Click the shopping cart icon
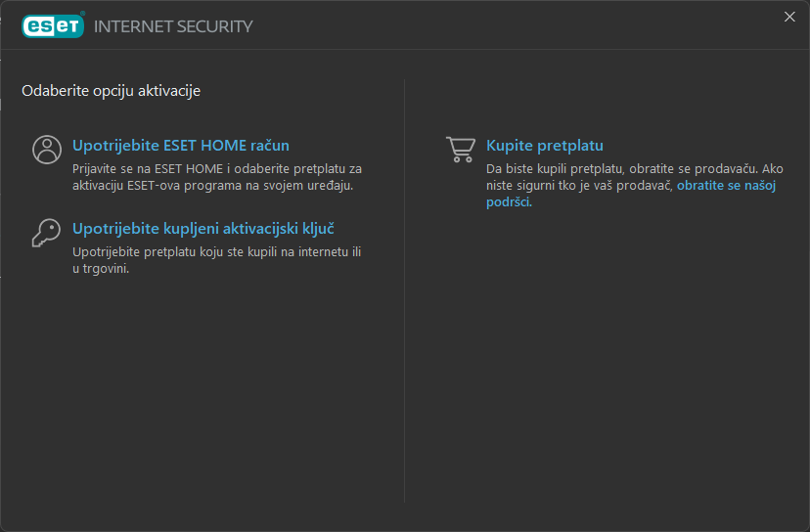This screenshot has width=810, height=532. (460, 150)
